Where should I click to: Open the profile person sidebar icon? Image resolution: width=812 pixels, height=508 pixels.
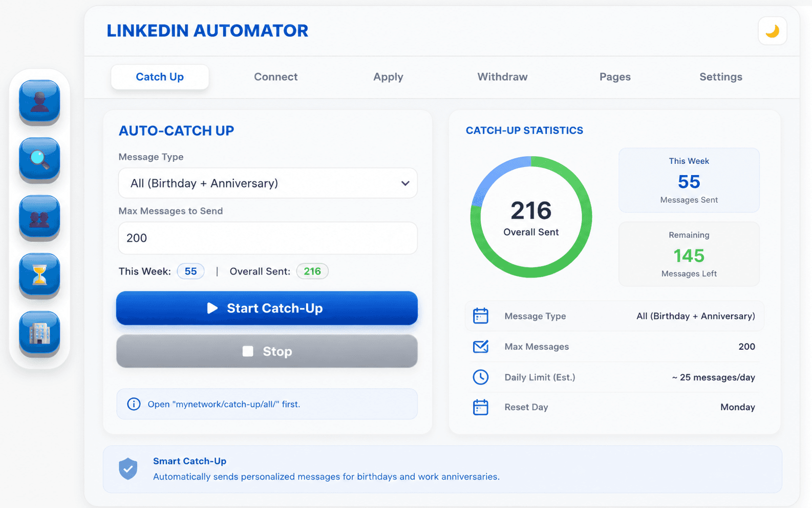pyautogui.click(x=39, y=102)
